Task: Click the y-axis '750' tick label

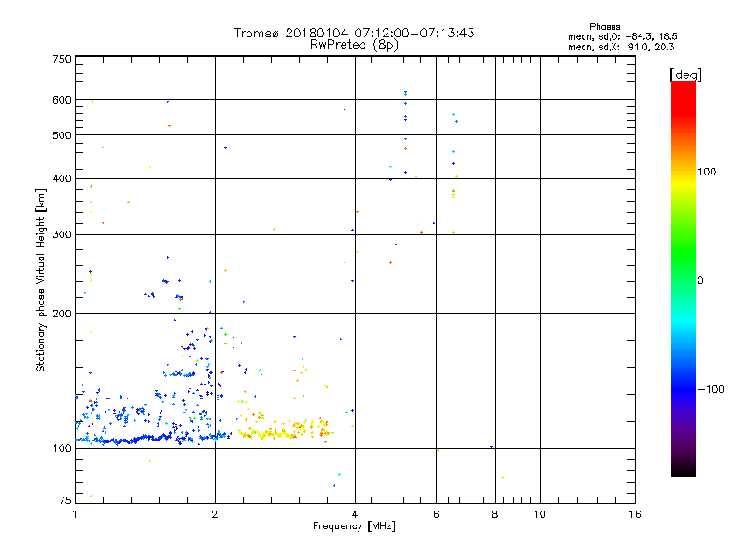Action: tap(62, 59)
